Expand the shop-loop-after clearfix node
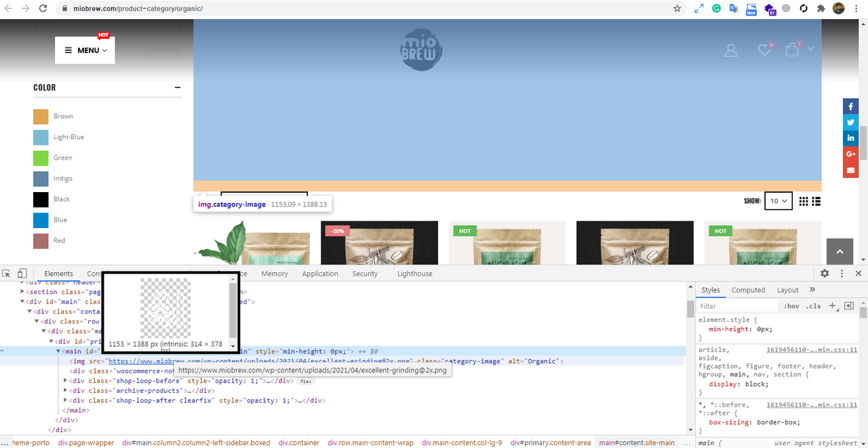Image resolution: width=868 pixels, height=448 pixels. (x=66, y=400)
